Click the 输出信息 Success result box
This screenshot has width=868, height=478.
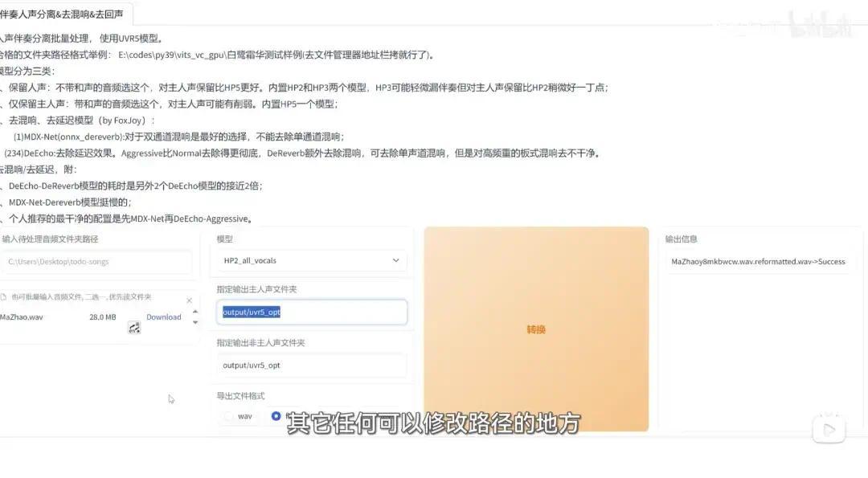pyautogui.click(x=759, y=262)
